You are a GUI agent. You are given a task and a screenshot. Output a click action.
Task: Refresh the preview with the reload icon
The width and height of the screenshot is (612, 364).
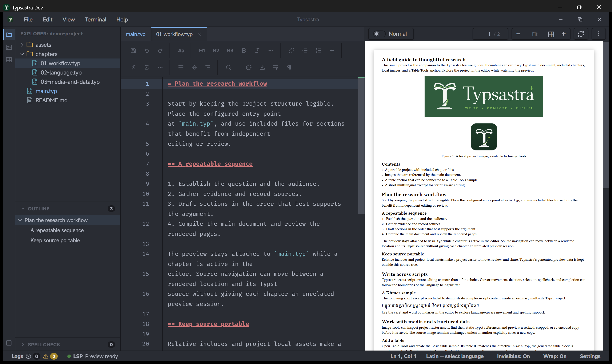pyautogui.click(x=581, y=34)
